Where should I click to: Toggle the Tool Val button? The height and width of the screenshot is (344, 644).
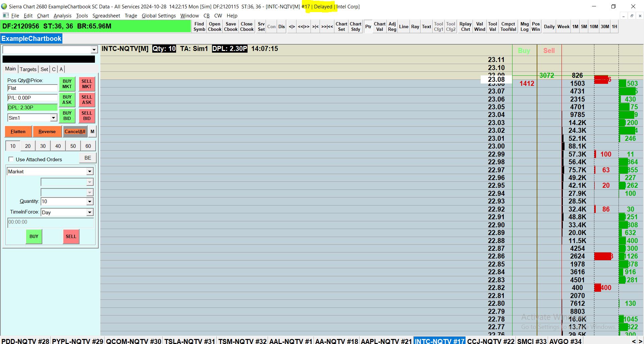tap(492, 26)
